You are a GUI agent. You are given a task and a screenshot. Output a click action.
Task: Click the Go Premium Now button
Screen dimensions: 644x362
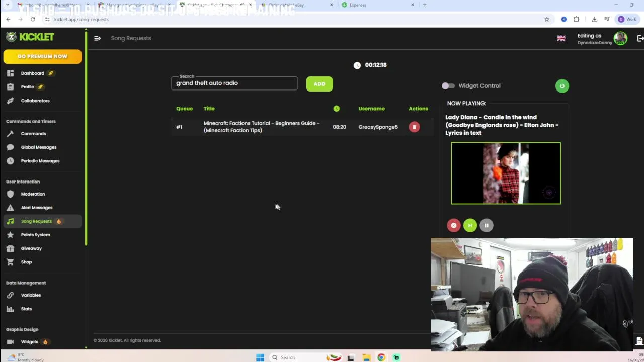pos(42,56)
